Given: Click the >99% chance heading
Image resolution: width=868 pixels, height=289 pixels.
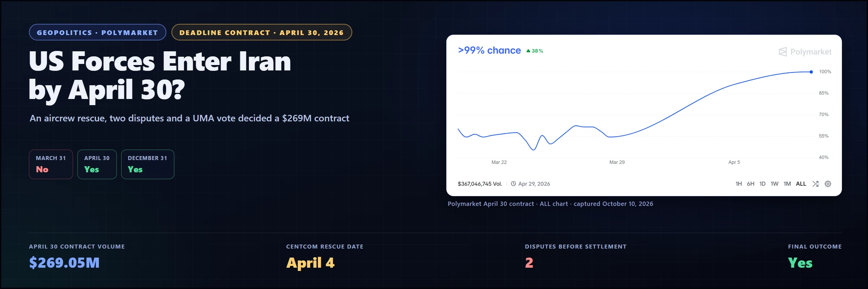Looking at the screenshot, I should (489, 50).
